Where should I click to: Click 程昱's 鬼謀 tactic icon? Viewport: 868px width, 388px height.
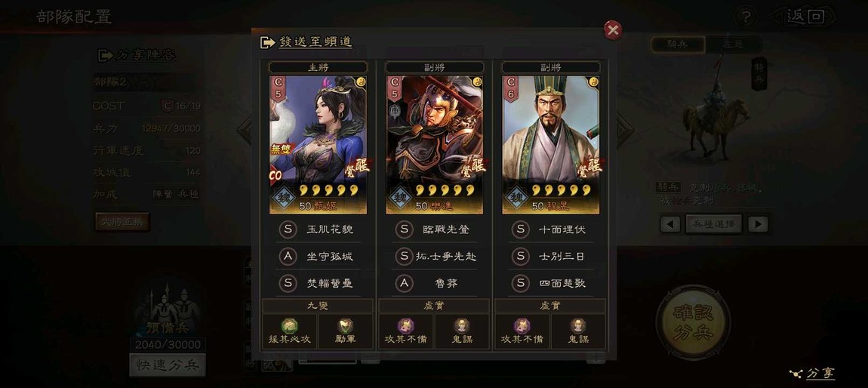pyautogui.click(x=578, y=326)
